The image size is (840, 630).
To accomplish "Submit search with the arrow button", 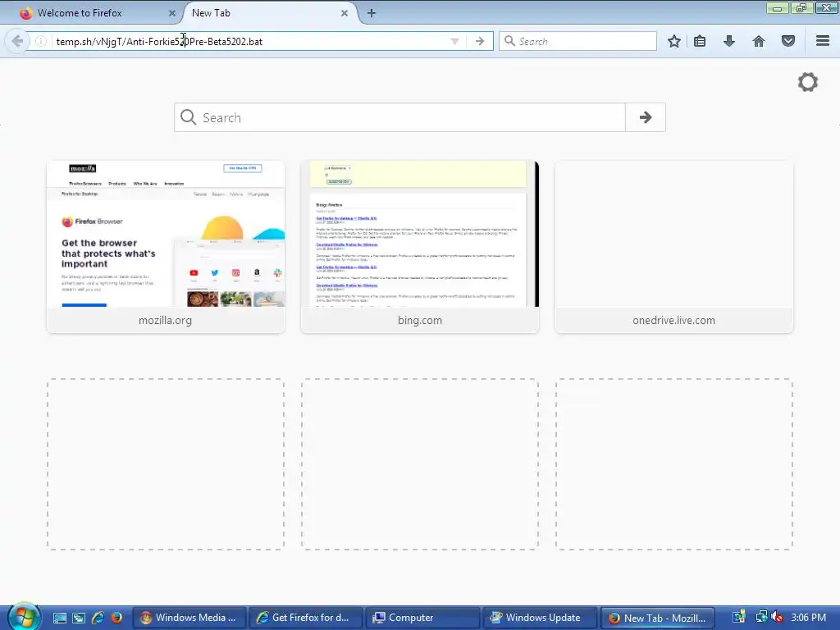I will pos(646,117).
